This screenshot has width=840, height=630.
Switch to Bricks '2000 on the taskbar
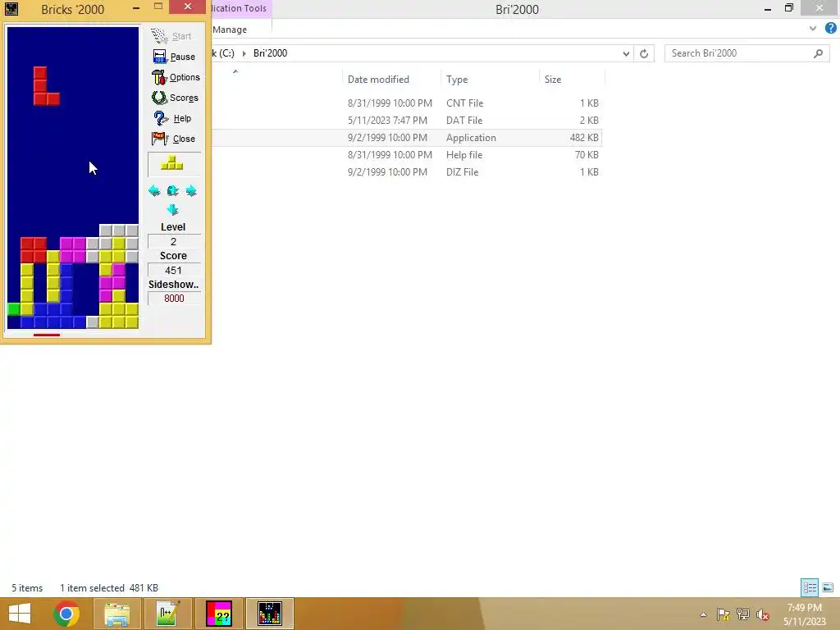[x=269, y=614]
